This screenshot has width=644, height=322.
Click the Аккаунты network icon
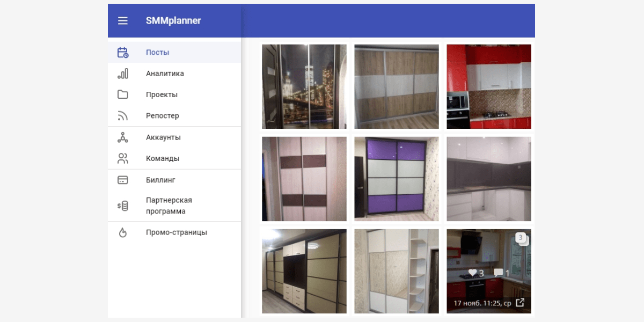[x=123, y=137]
